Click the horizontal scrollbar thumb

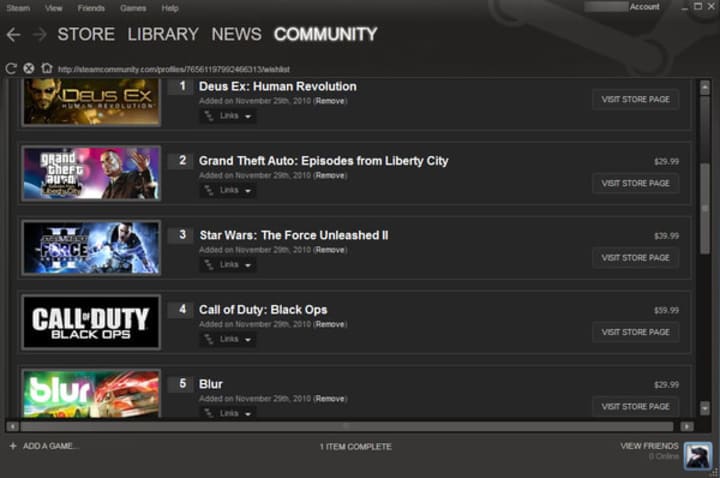coord(347,427)
